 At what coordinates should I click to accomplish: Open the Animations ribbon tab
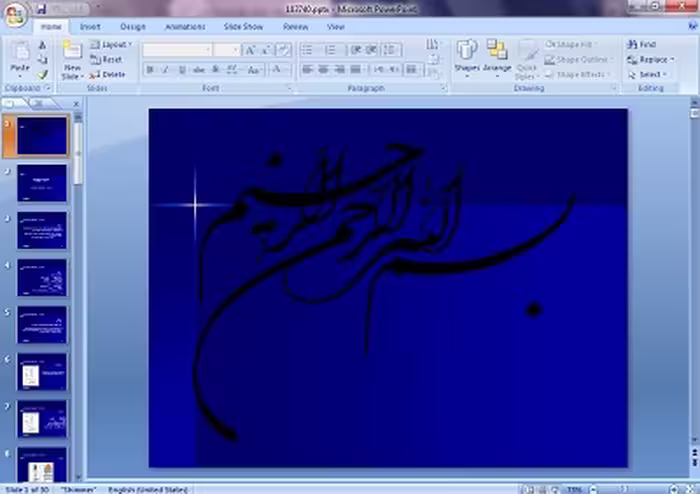185,27
